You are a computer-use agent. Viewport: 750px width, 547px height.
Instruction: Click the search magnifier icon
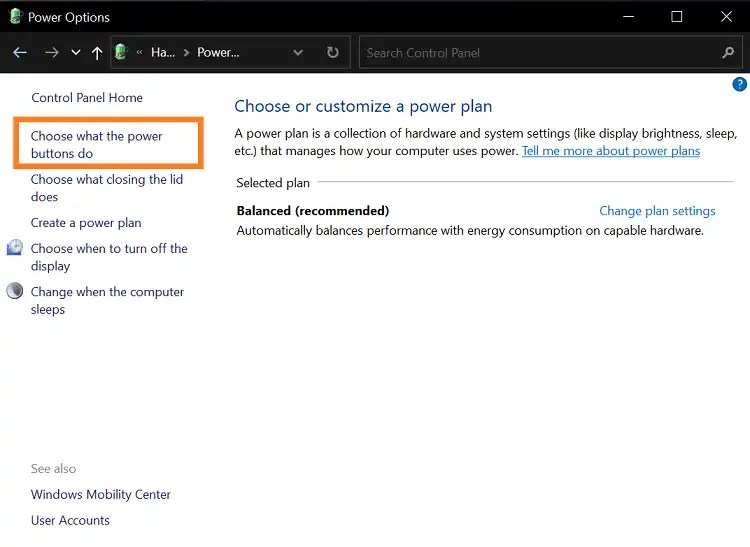[x=728, y=53]
